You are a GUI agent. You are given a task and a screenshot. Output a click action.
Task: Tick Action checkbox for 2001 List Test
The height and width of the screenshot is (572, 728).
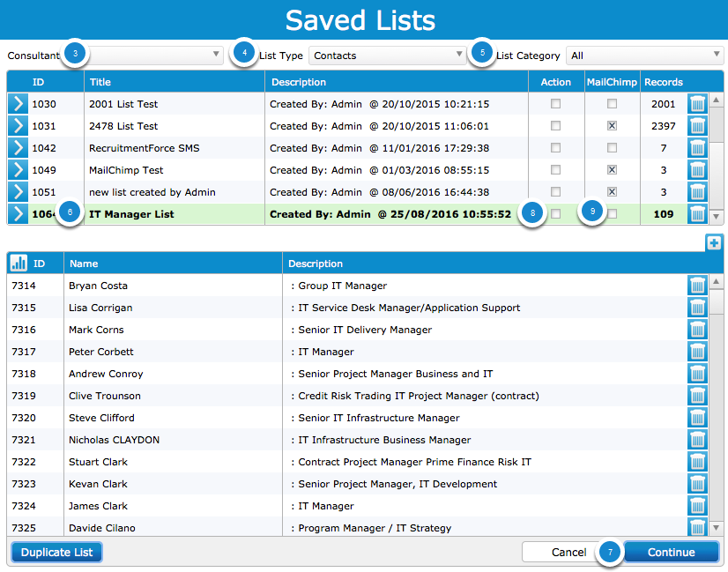click(555, 103)
